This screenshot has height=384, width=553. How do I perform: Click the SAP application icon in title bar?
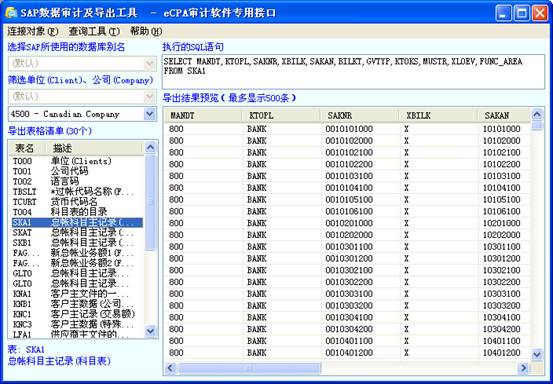(11, 13)
